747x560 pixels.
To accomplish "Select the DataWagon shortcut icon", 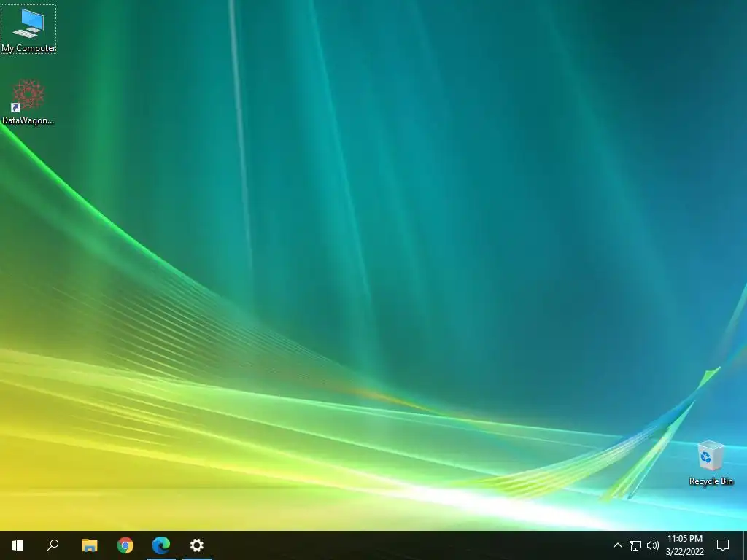I will pyautogui.click(x=28, y=102).
